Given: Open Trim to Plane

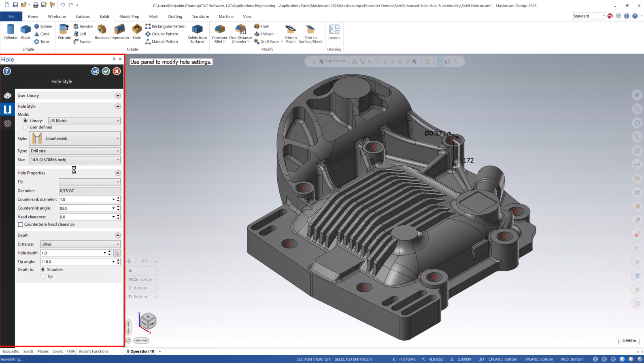Looking at the screenshot, I should coord(291,34).
